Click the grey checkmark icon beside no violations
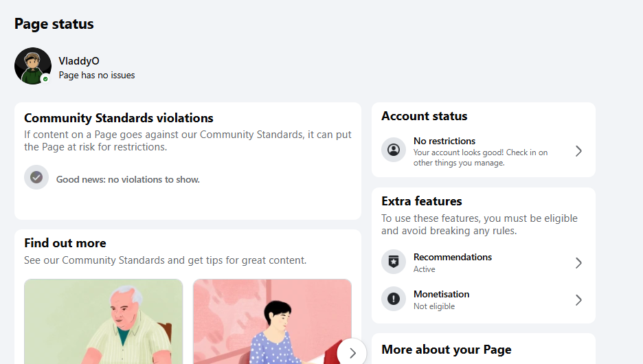The height and width of the screenshot is (364, 643). [x=36, y=177]
